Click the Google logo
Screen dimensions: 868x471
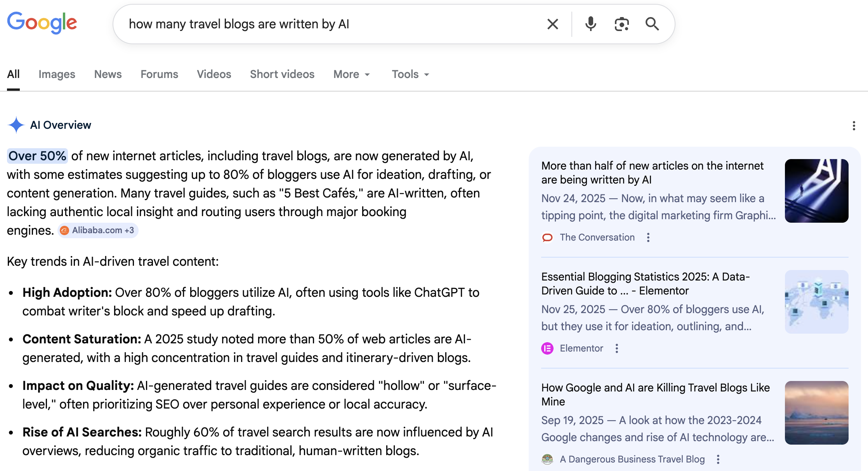click(42, 23)
